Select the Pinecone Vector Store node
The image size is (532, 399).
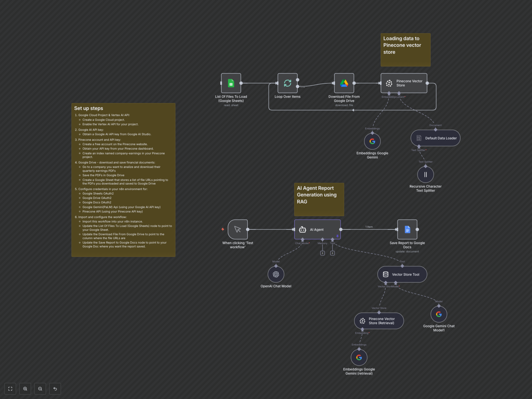coord(404,83)
